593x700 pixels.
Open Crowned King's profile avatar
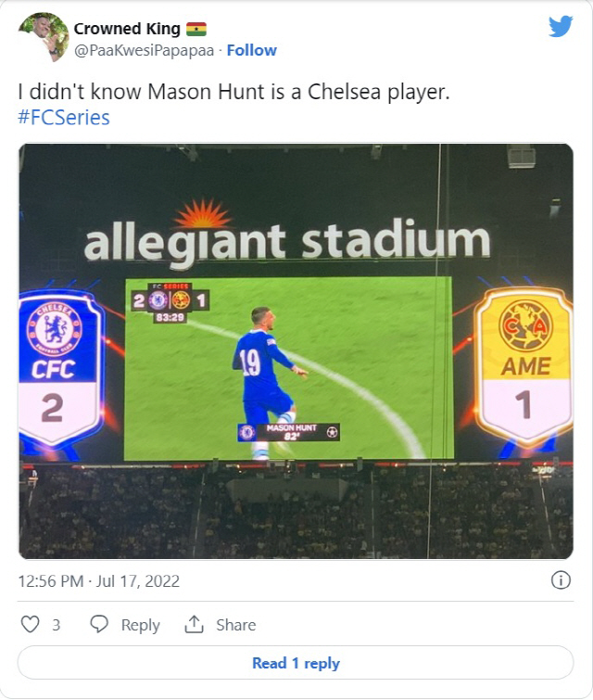[x=43, y=37]
